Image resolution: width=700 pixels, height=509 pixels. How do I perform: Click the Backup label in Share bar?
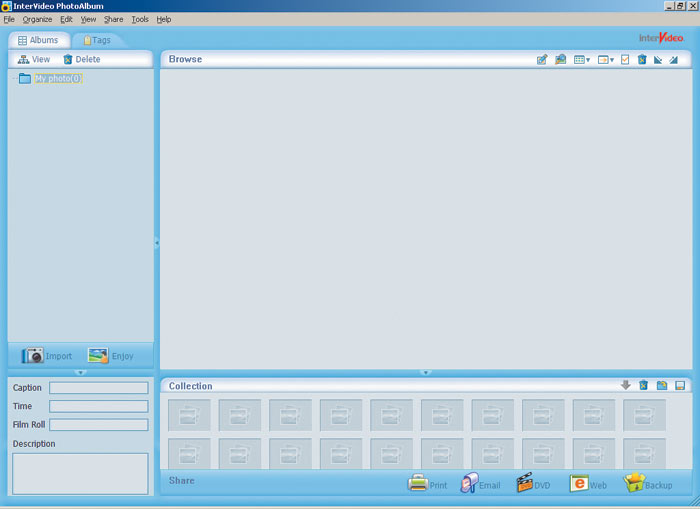point(658,485)
